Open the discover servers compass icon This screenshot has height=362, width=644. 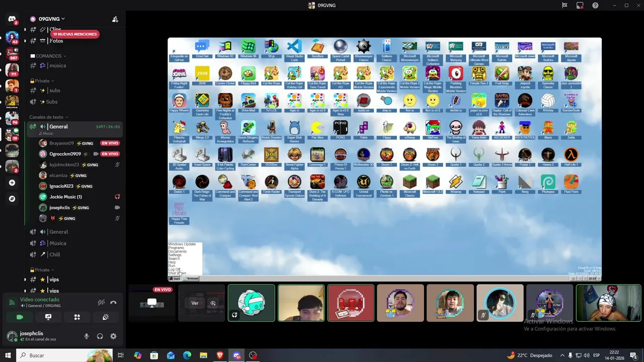coord(12,199)
